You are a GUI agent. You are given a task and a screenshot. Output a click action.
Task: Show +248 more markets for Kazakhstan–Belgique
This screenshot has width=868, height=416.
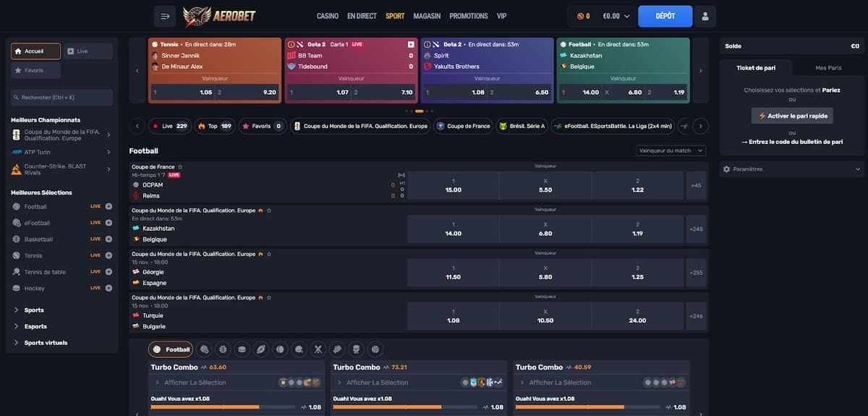coord(697,229)
